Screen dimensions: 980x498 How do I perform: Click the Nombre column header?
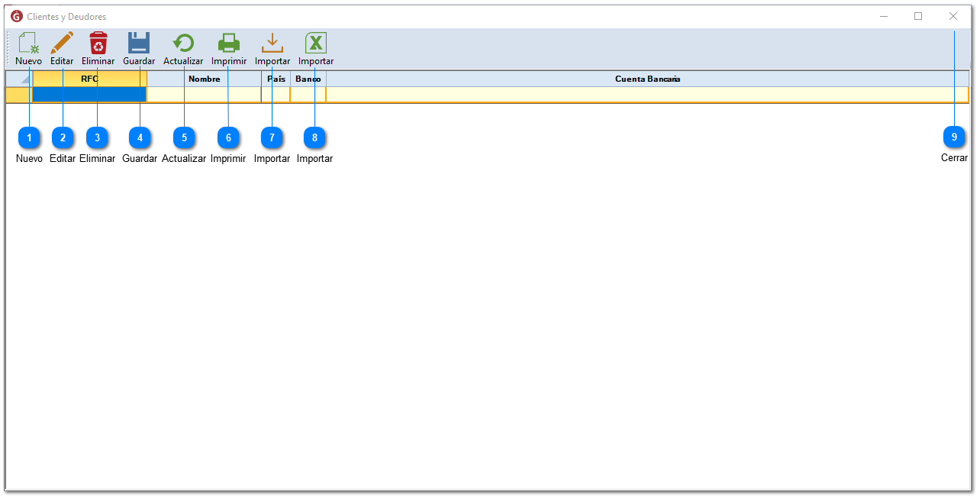[204, 79]
